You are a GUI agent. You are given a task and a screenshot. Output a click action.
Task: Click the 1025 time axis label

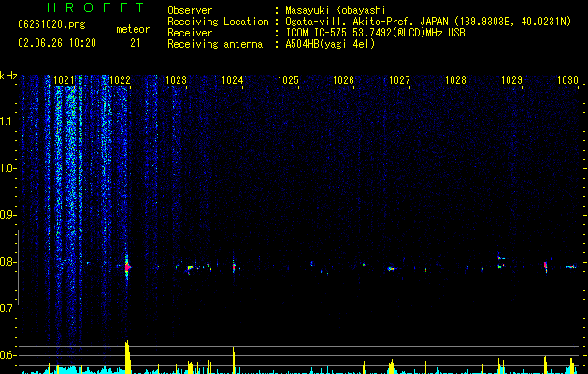point(288,80)
